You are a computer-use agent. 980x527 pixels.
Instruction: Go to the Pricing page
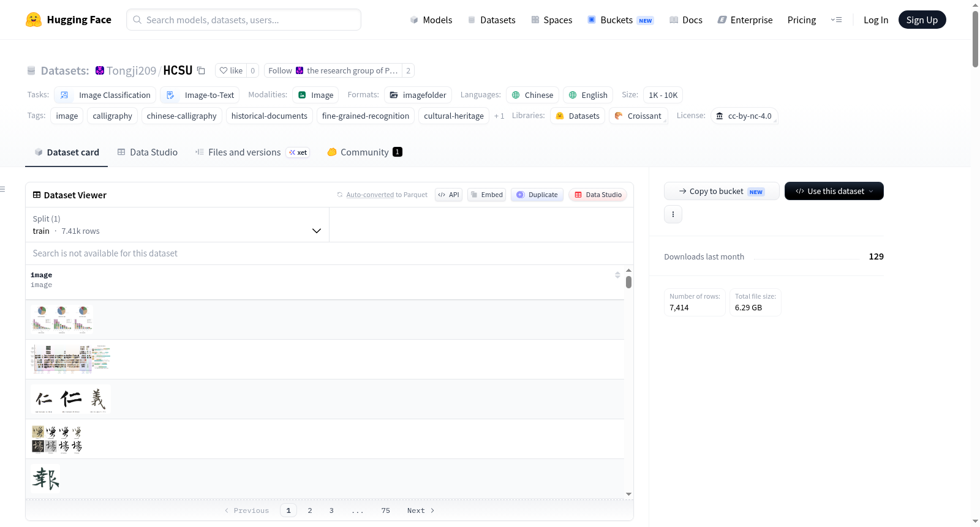(802, 20)
